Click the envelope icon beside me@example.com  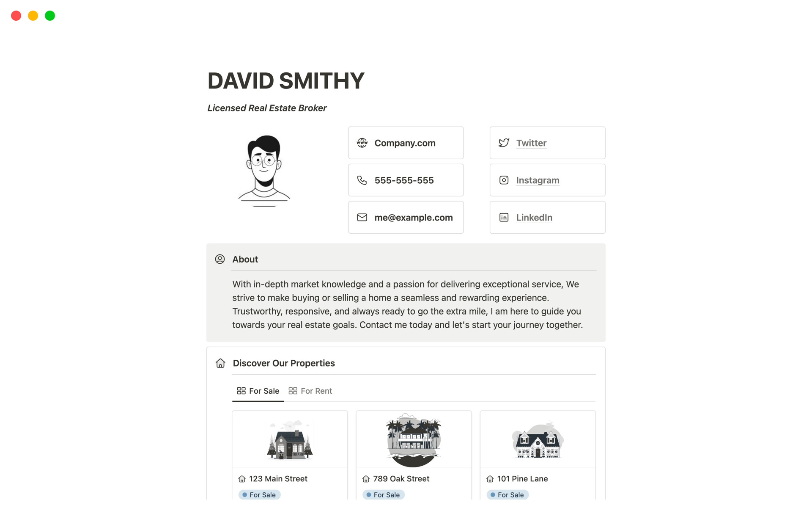[x=362, y=218]
